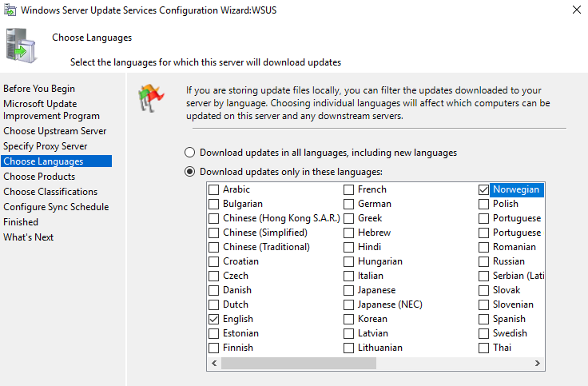Uncheck the English language checkbox
Screen dimensions: 588x386
point(214,319)
